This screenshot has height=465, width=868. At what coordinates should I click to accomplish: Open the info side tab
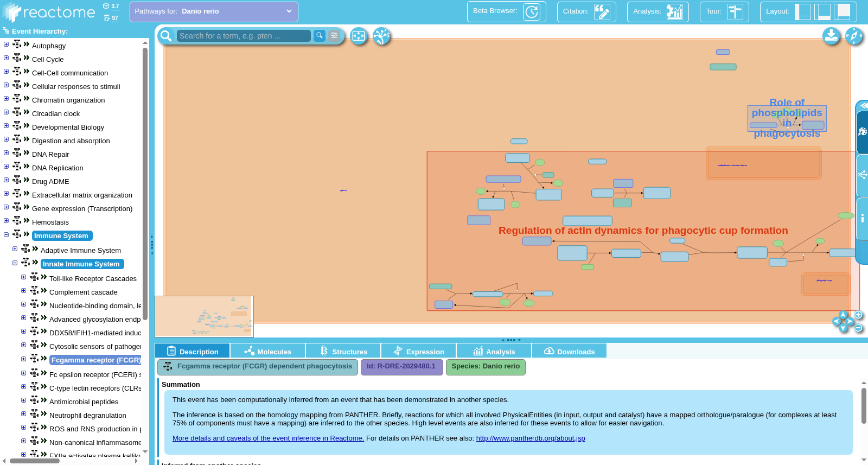click(x=862, y=219)
